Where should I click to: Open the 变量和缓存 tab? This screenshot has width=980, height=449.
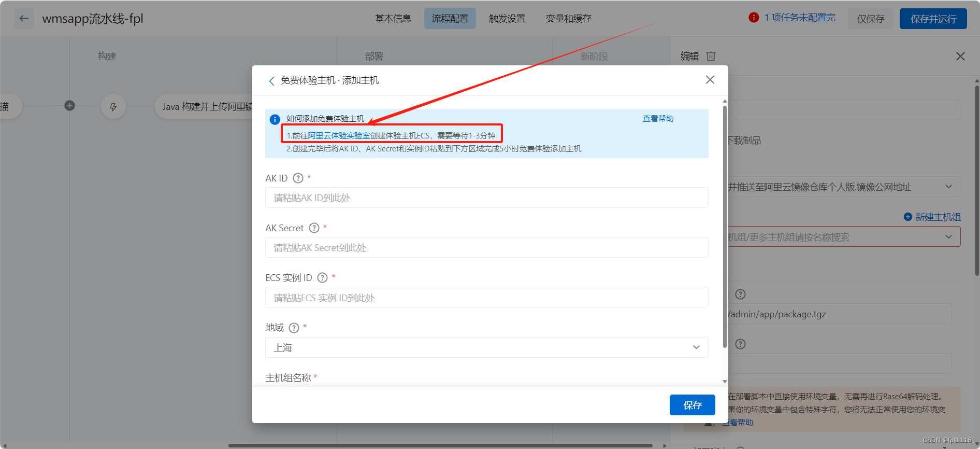(x=568, y=19)
